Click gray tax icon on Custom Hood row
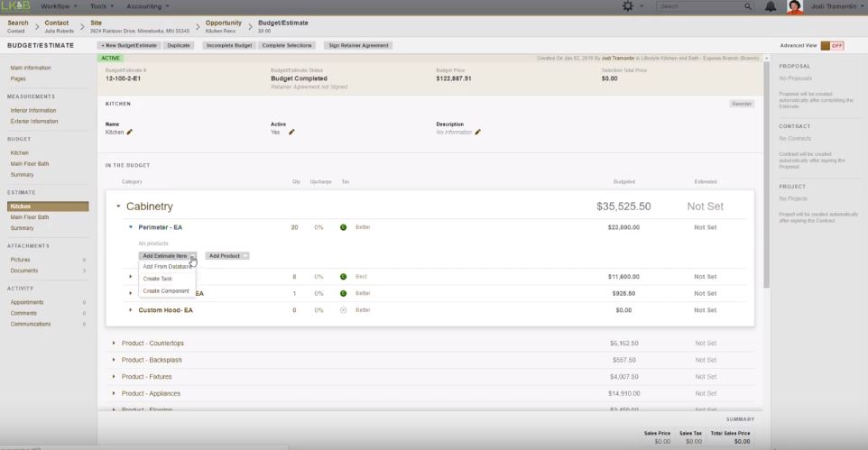 (343, 310)
